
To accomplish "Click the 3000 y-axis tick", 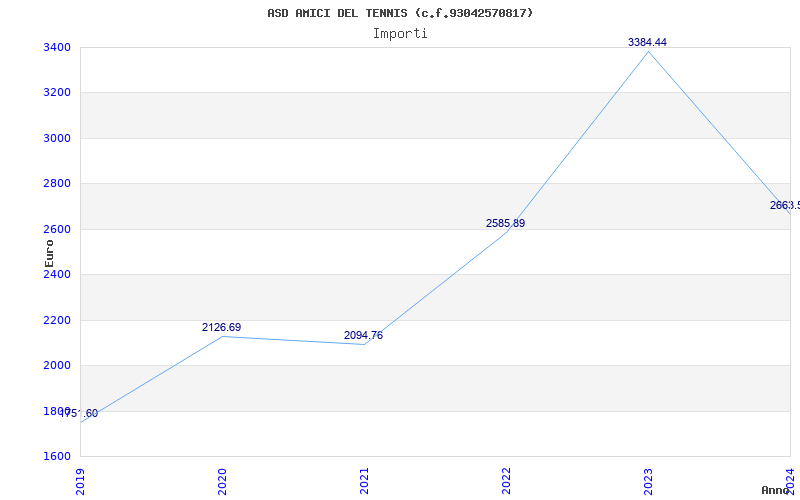I will click(x=57, y=139).
